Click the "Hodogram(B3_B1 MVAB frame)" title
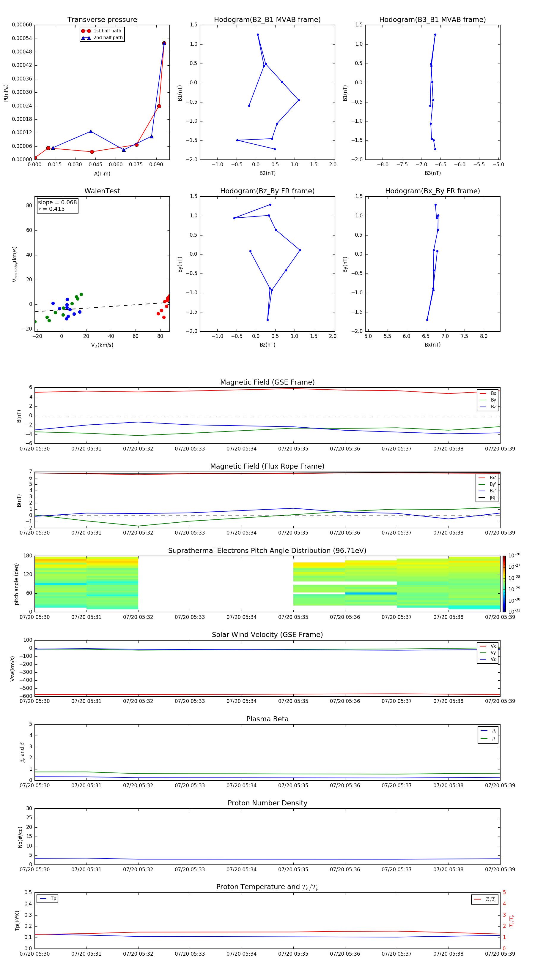Viewport: 535px width, 980px height. (x=432, y=20)
